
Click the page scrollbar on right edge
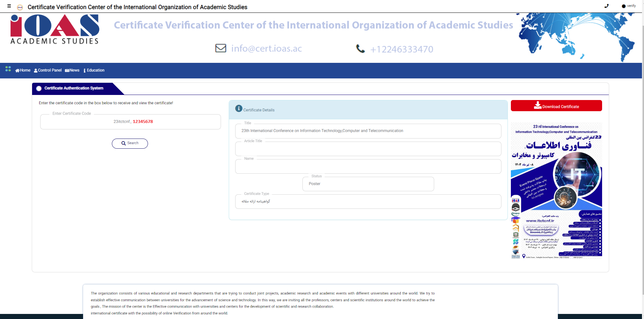pos(643,159)
